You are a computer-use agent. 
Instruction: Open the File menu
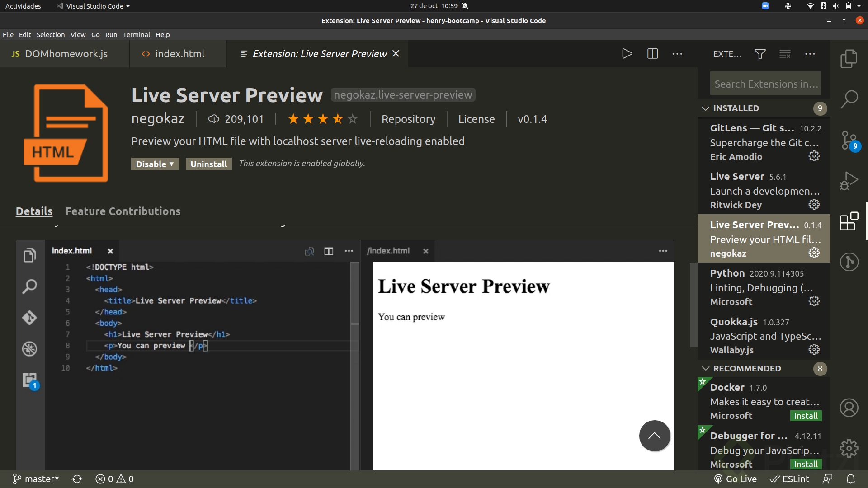click(8, 35)
